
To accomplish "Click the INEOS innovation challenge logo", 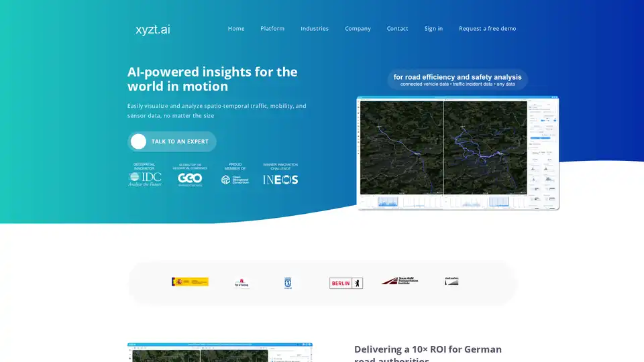I will (x=280, y=177).
